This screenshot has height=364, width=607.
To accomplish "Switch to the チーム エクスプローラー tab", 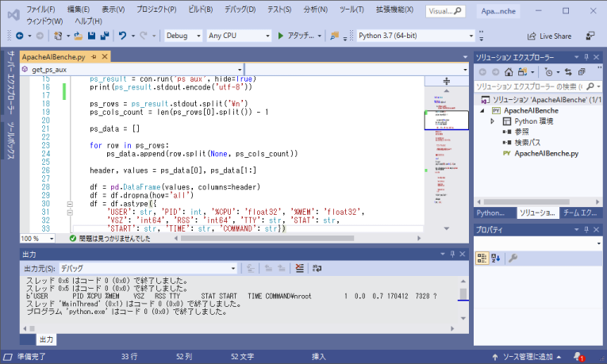I will (x=580, y=213).
